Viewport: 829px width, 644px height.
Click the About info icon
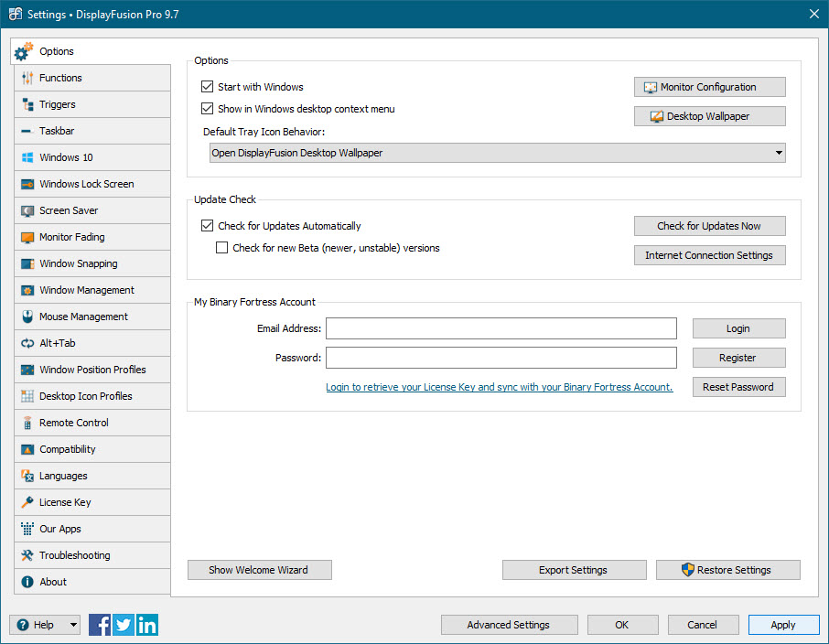tap(27, 582)
